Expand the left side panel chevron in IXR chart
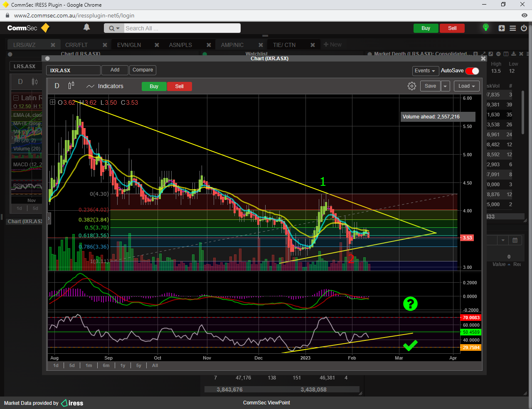 (x=49, y=218)
